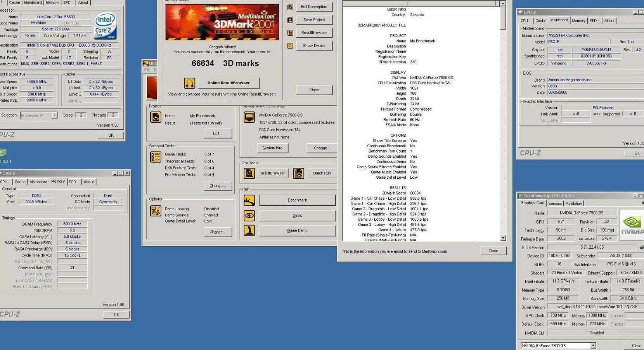Click Change button under Selected Tests
Screen dimensions: 644x350
(217, 186)
